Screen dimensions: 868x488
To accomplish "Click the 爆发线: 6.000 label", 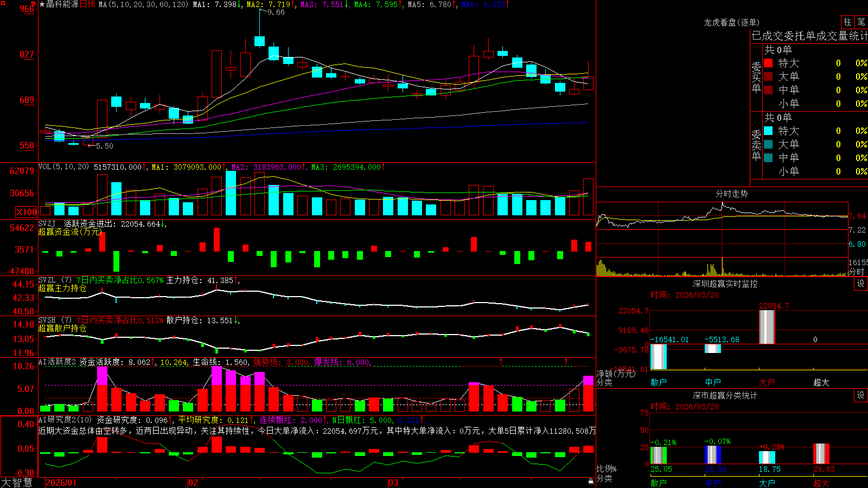I will click(x=342, y=362).
